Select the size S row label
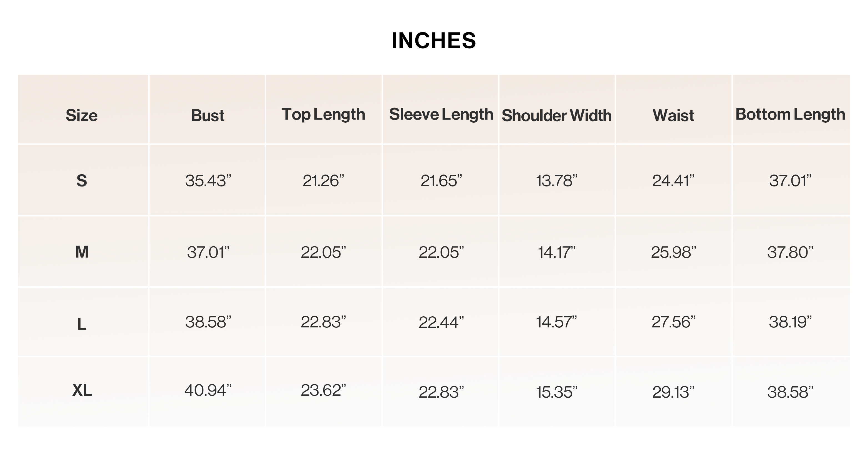 pos(82,181)
